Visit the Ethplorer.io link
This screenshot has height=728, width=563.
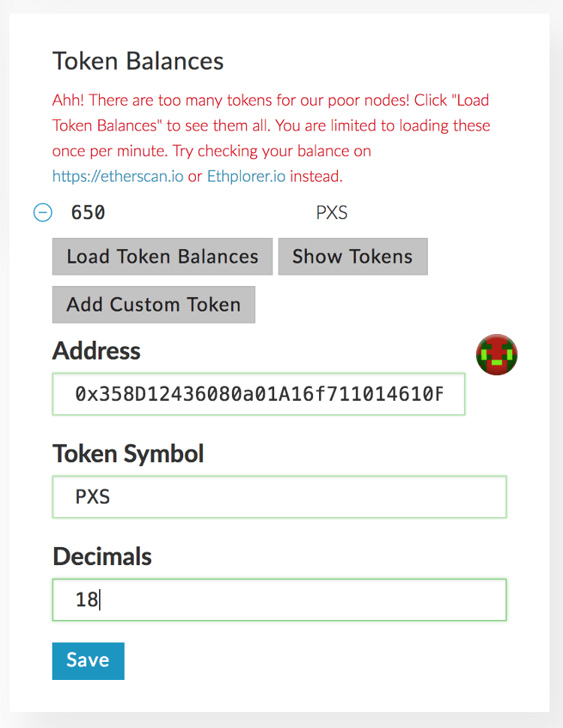coord(246,177)
